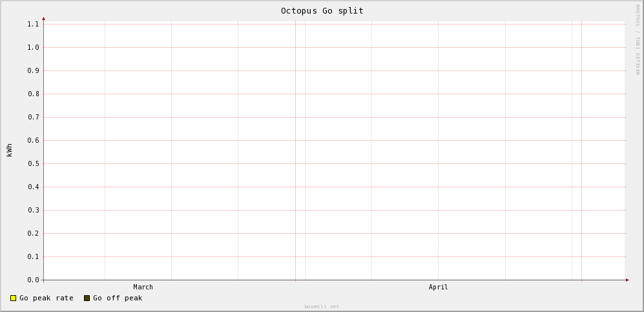Viewport: 644px width, 312px height.
Task: Click the 0.0 y-axis value
Action: point(34,280)
